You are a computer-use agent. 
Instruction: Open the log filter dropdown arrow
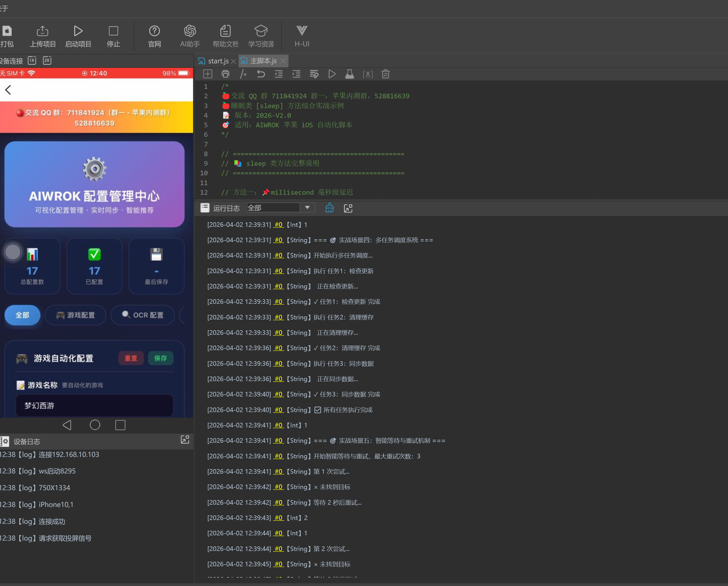[307, 207]
